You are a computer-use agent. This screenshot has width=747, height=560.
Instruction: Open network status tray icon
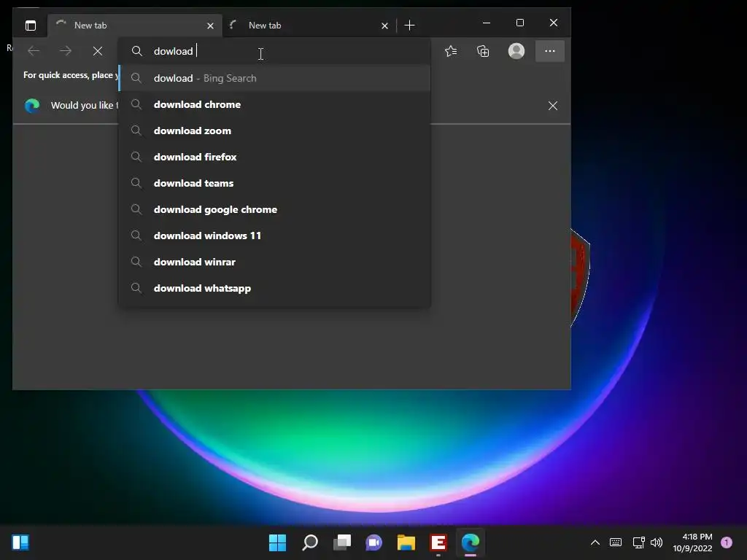(638, 542)
